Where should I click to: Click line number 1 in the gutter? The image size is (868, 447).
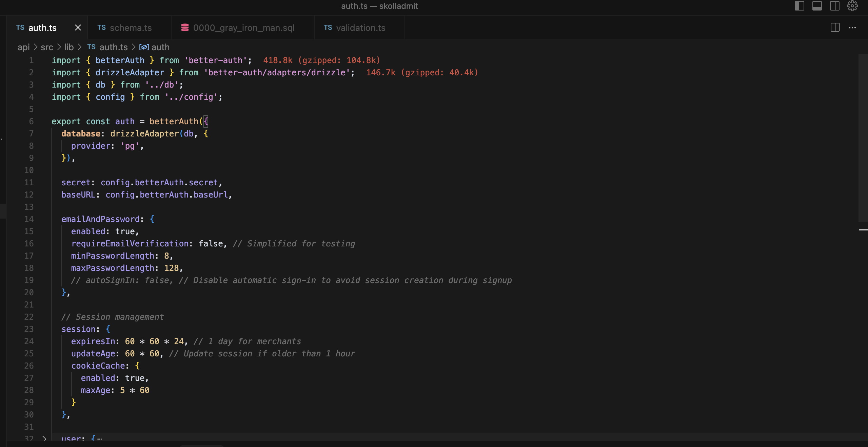[31, 60]
